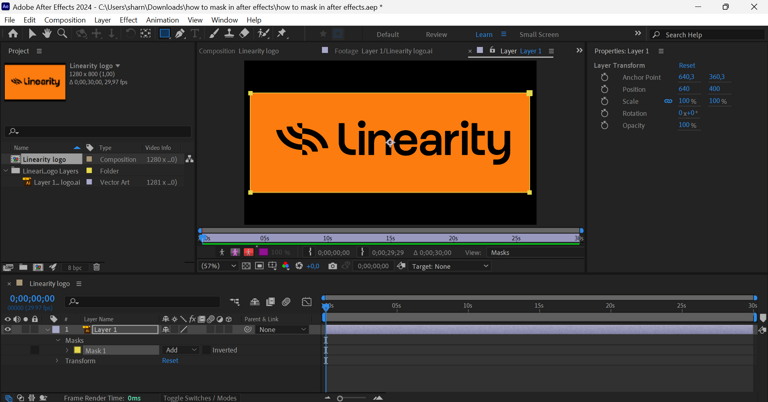Image resolution: width=768 pixels, height=402 pixels.
Task: Open the magnification (57%) dropdown
Action: 218,266
